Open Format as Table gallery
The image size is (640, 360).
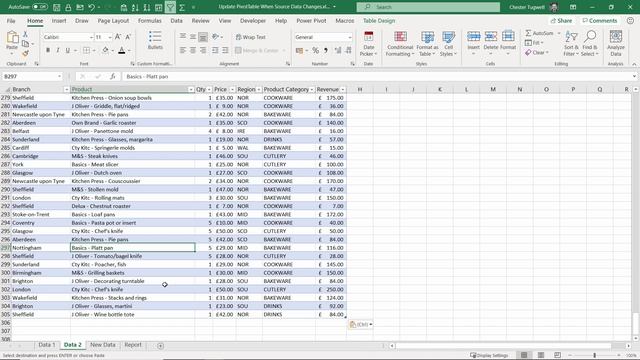click(427, 43)
